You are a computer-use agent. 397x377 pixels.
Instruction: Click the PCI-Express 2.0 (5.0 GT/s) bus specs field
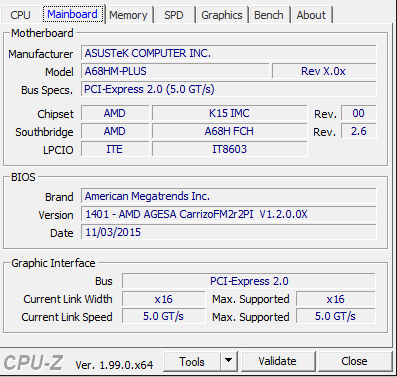click(229, 89)
